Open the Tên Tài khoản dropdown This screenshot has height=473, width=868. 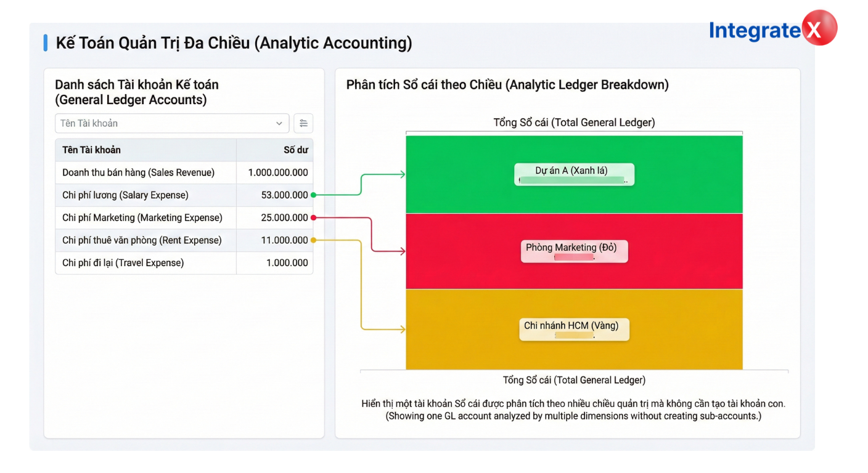tap(171, 123)
